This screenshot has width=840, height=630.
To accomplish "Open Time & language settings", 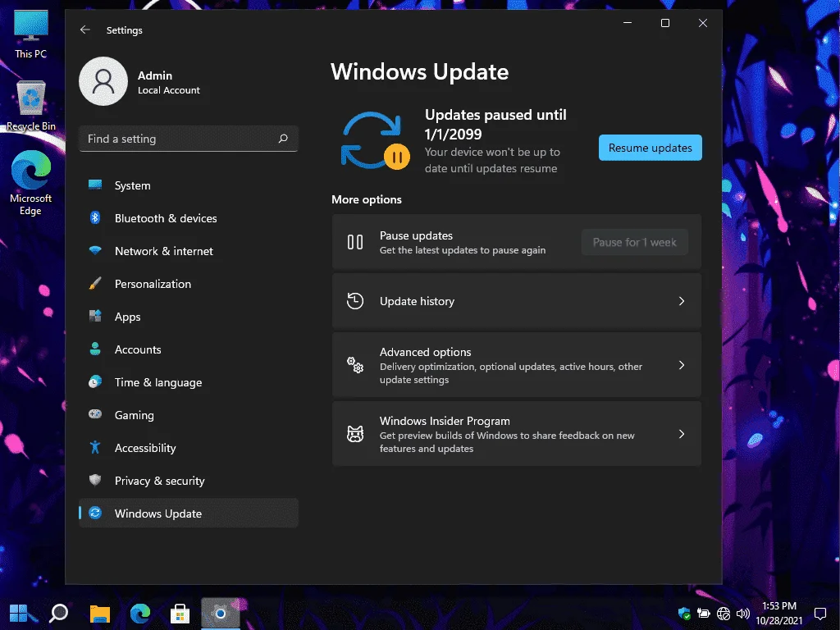I will pyautogui.click(x=188, y=382).
